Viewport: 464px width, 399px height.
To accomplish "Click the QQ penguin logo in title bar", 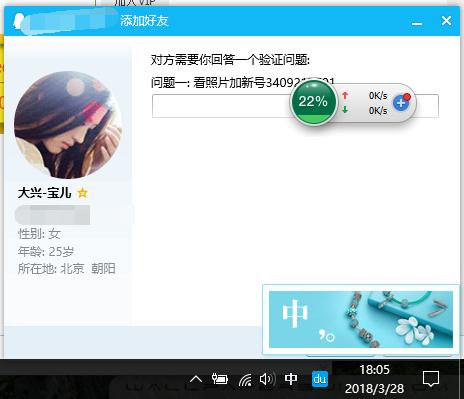I will point(18,21).
